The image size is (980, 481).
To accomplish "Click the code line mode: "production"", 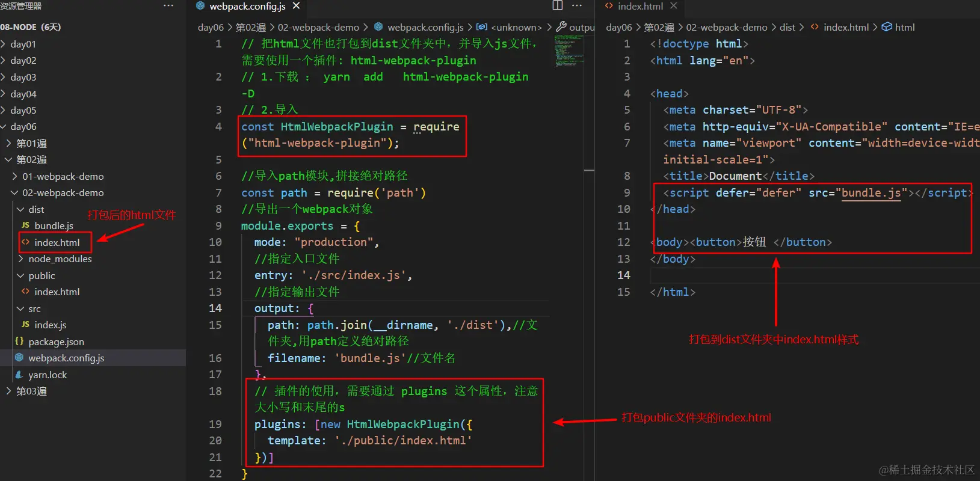I will click(316, 242).
